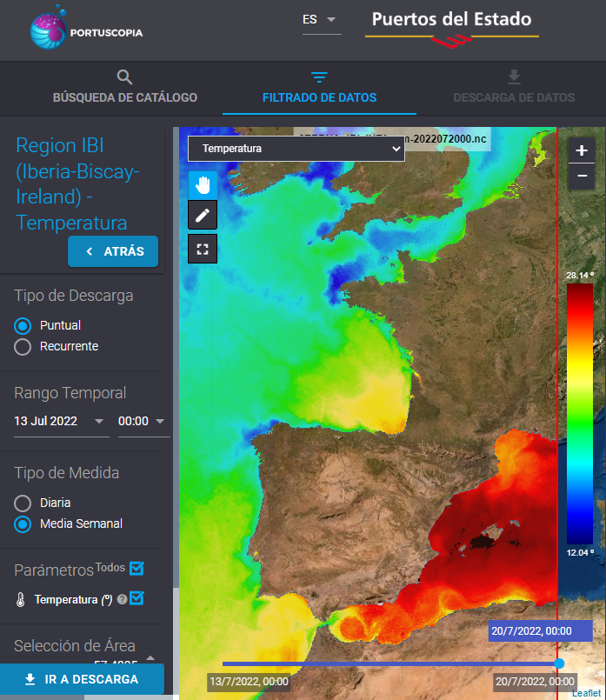The image size is (606, 700).
Task: Click the Atrás back button
Action: [x=113, y=251]
